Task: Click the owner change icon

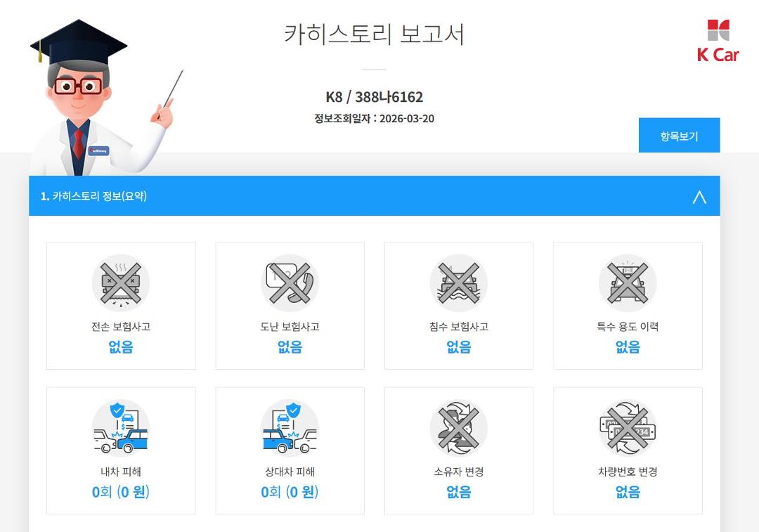Action: [458, 428]
